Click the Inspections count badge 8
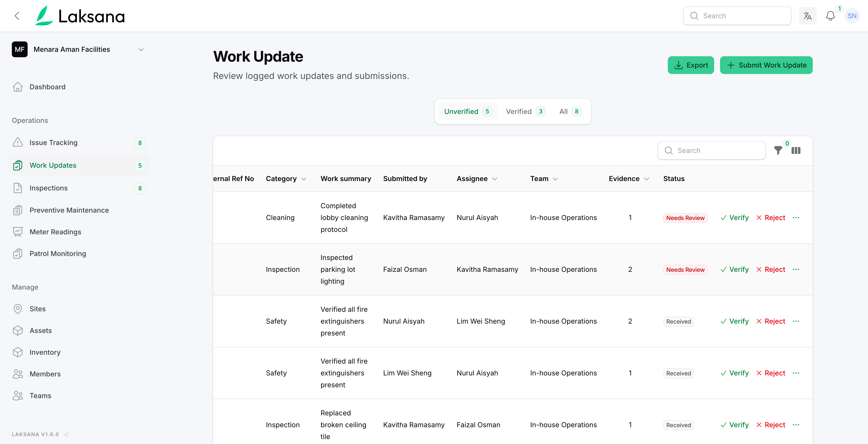The height and width of the screenshot is (444, 868). (140, 188)
